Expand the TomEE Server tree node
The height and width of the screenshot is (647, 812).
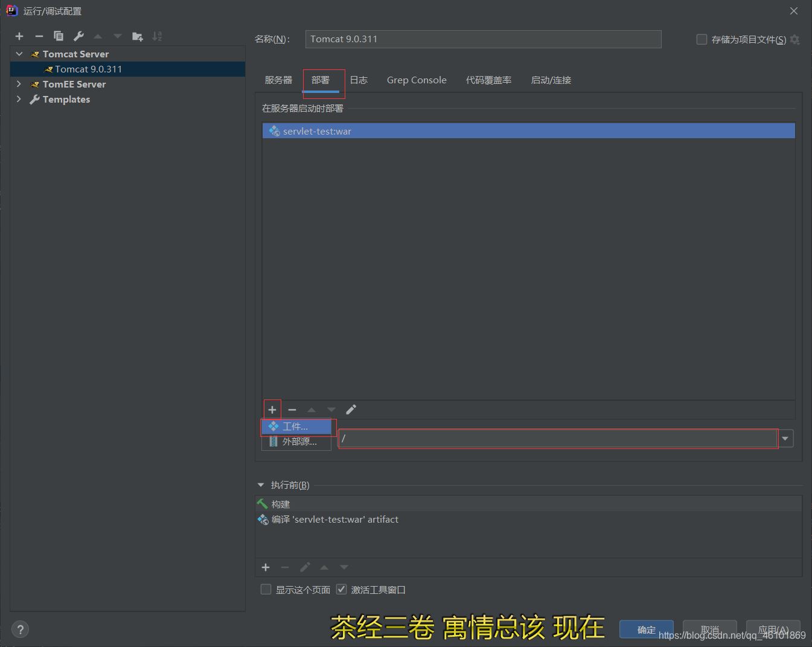(x=19, y=84)
